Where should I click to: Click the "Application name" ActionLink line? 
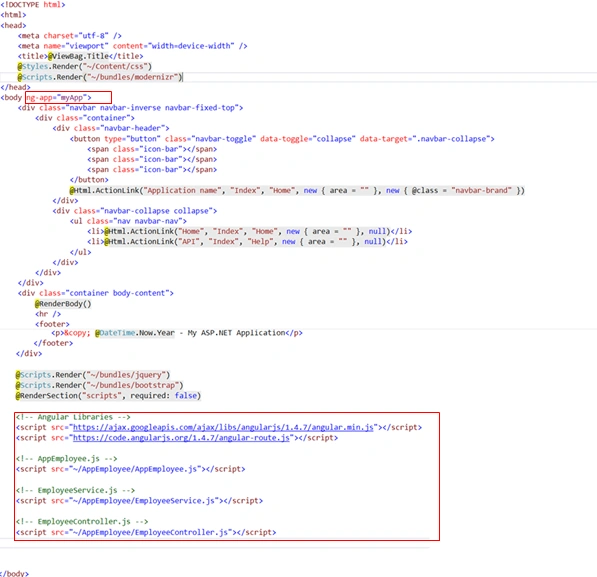(297, 190)
